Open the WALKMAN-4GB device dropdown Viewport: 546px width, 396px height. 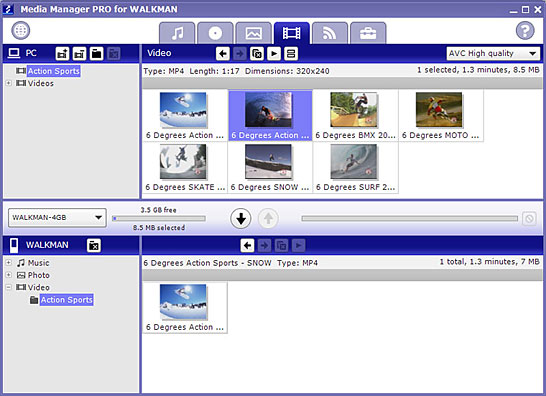[57, 218]
